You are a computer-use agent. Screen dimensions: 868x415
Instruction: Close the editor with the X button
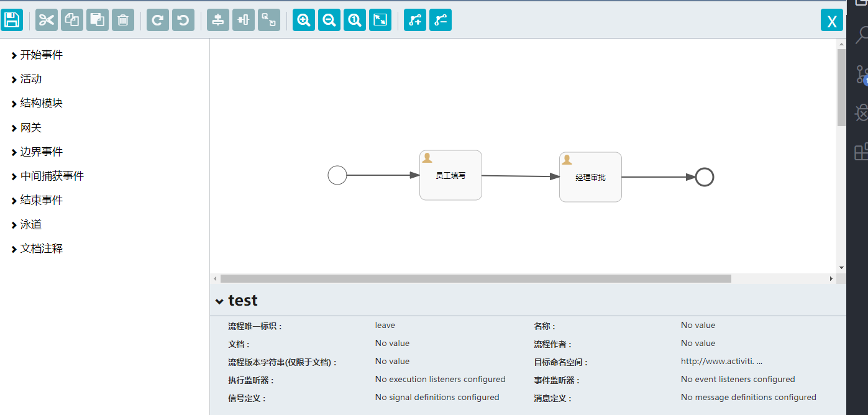coord(832,21)
